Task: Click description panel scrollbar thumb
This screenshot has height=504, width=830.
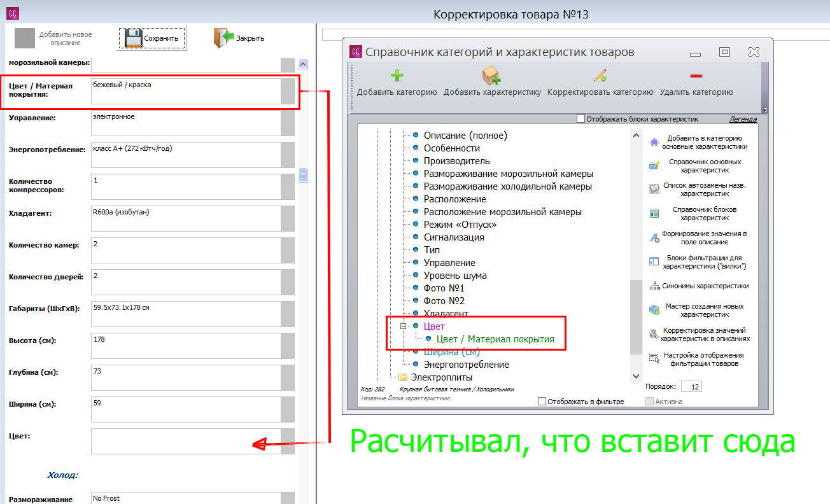Action: 304,175
